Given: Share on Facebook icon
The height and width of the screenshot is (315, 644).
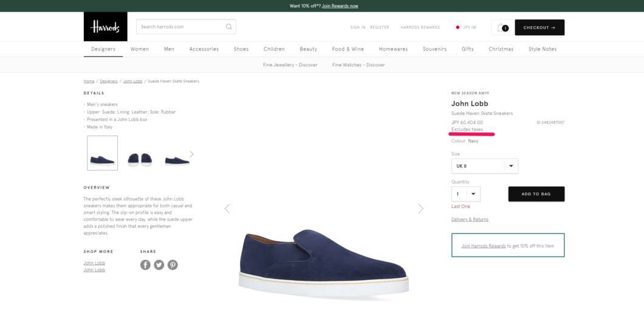Looking at the screenshot, I should click(145, 265).
